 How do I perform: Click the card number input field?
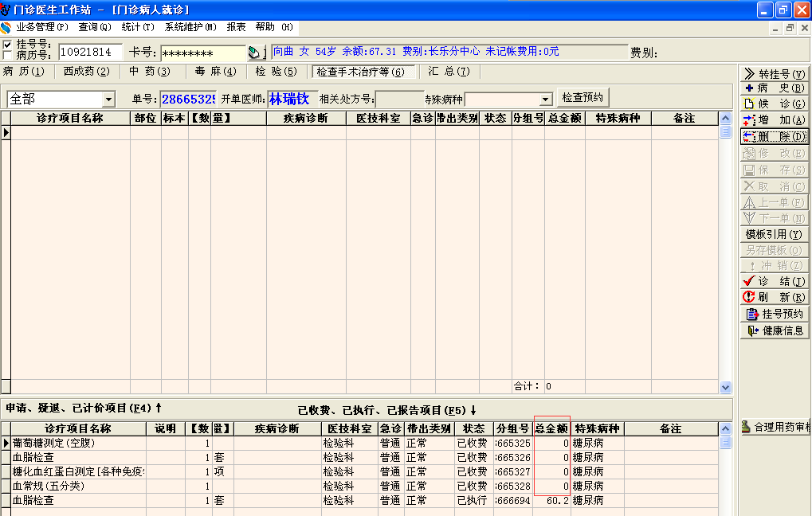(202, 53)
